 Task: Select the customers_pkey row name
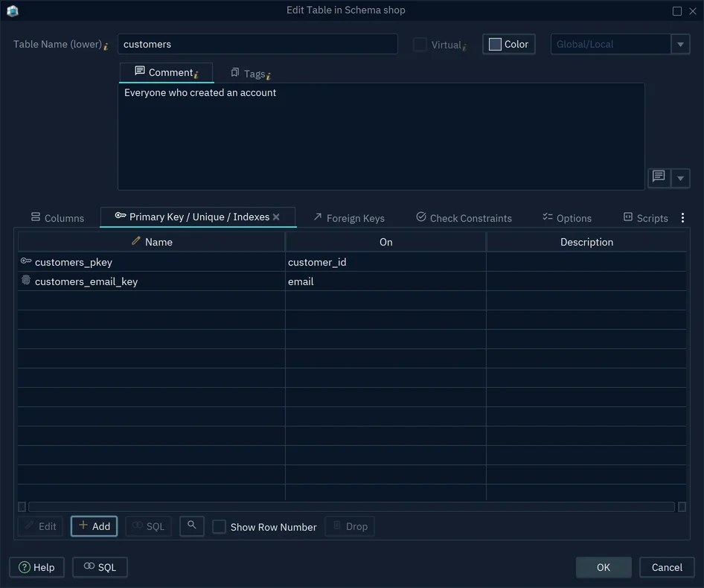74,262
